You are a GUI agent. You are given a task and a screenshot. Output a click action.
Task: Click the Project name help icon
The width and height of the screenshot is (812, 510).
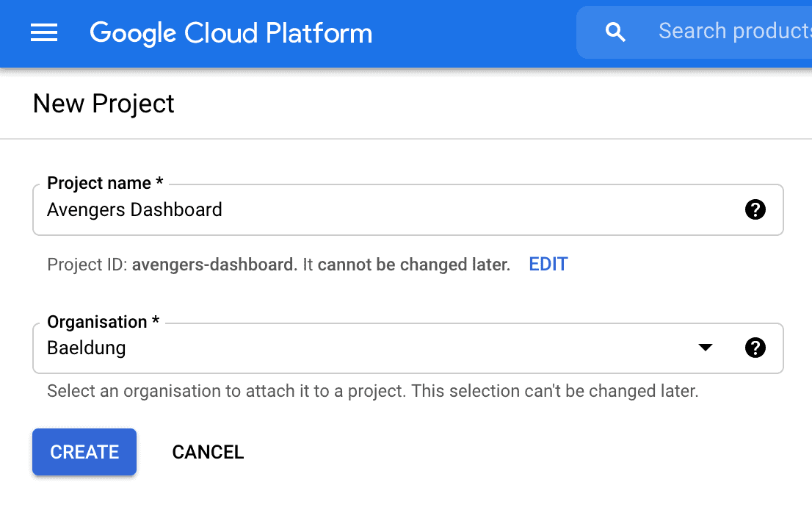[x=755, y=209]
